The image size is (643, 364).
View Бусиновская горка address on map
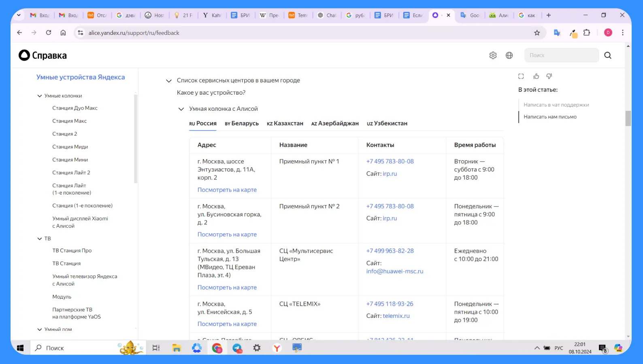227,235
